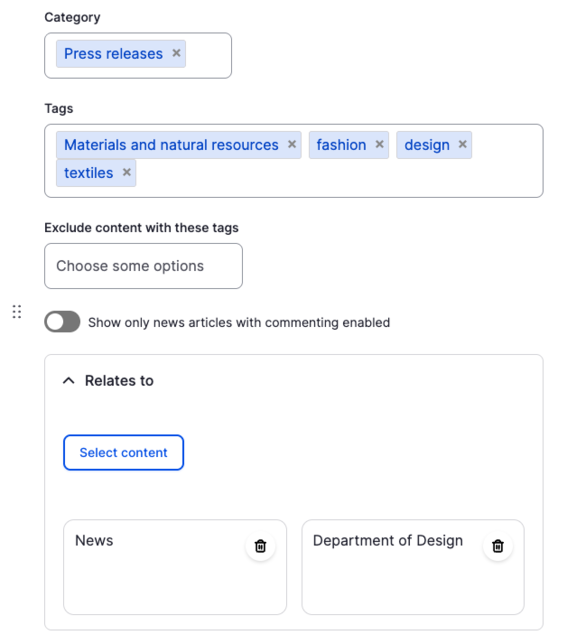
Task: Click the textiles tag label
Action: 88,173
